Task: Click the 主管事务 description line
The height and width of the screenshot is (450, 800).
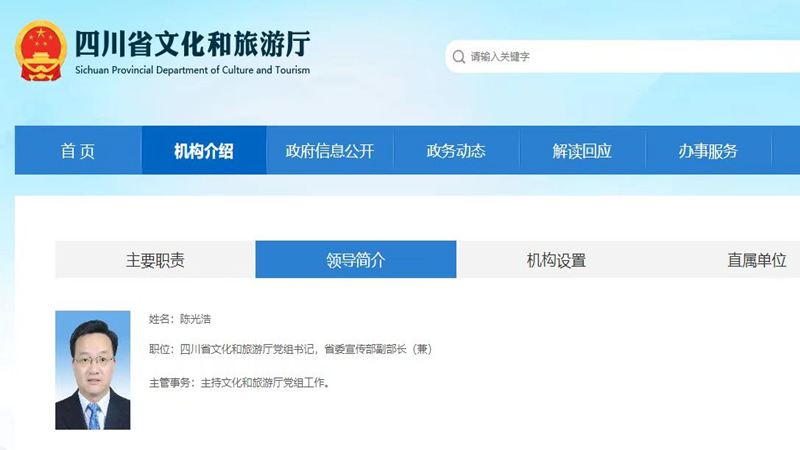Action: pyautogui.click(x=239, y=383)
